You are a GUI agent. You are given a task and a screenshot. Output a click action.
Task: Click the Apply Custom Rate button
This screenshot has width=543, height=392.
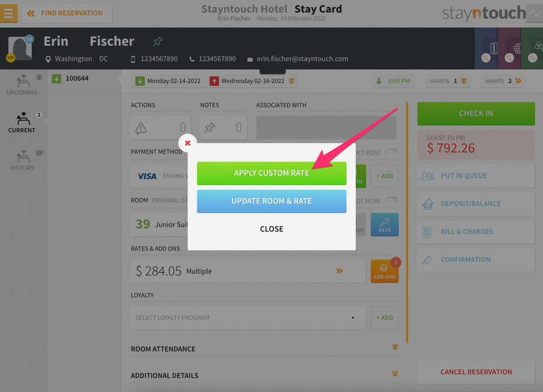(x=271, y=173)
